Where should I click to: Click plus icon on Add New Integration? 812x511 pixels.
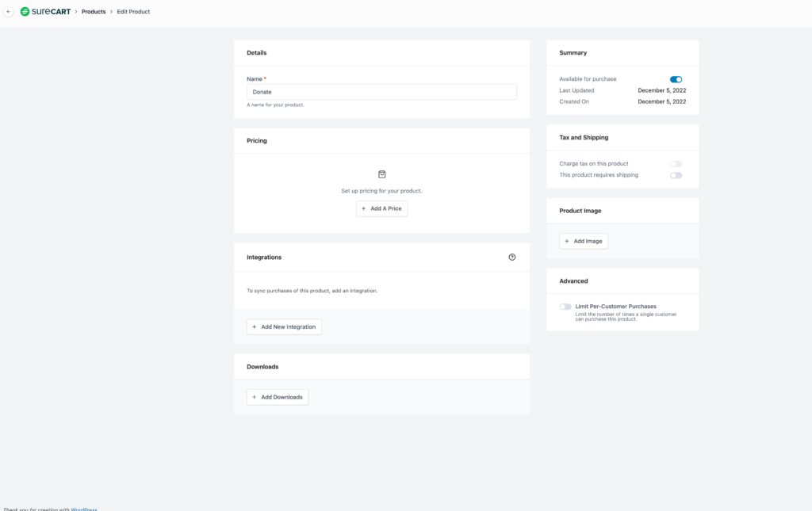(254, 327)
